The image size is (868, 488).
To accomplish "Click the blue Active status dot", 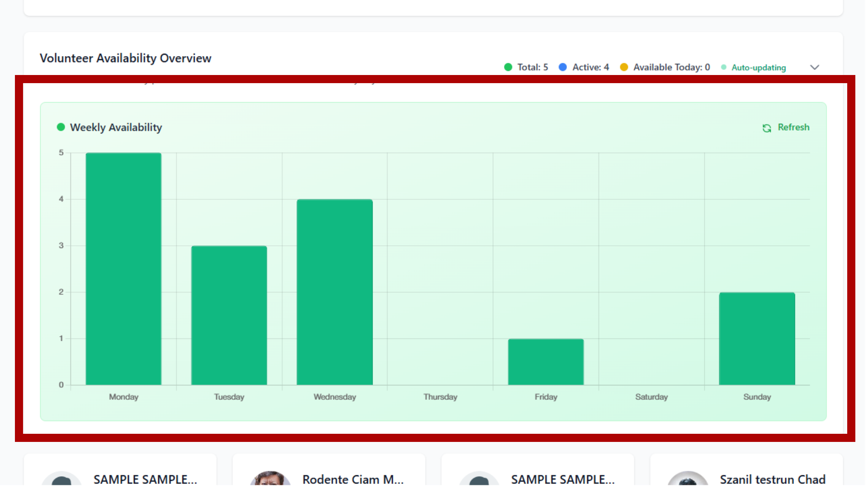I will (x=563, y=66).
